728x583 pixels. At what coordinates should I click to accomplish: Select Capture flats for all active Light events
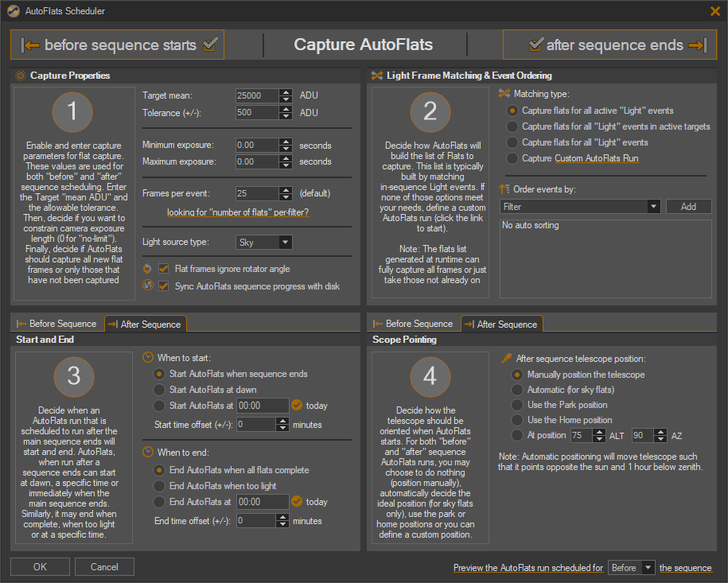point(512,111)
